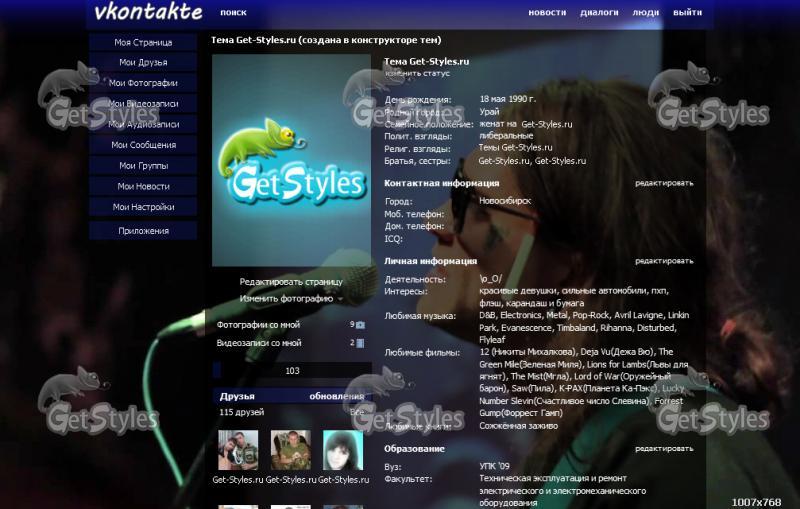Expand the 'Изменить фотографию' dropdown arrow
The height and width of the screenshot is (509, 800).
click(341, 299)
